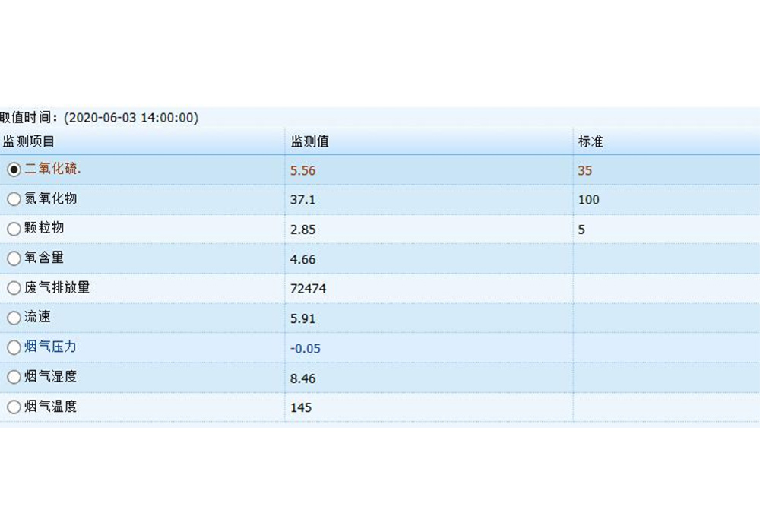Select the 烟气温度 radio button
760x532 pixels.
(14, 407)
